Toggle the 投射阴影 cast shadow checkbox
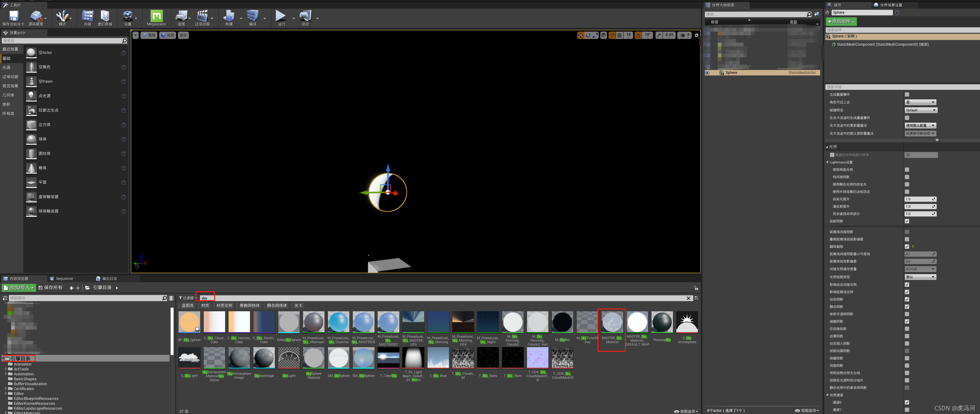Viewport: 980px width, 414px height. coord(907,221)
